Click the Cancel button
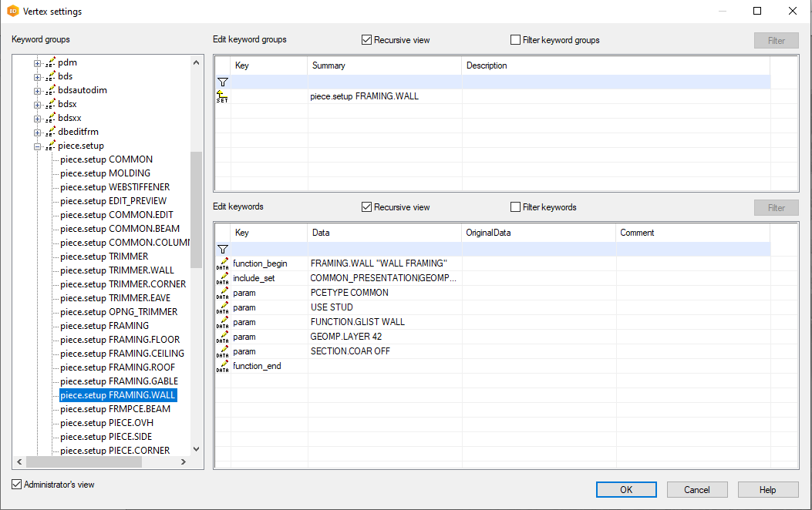Viewport: 812px width, 510px height. pos(696,490)
